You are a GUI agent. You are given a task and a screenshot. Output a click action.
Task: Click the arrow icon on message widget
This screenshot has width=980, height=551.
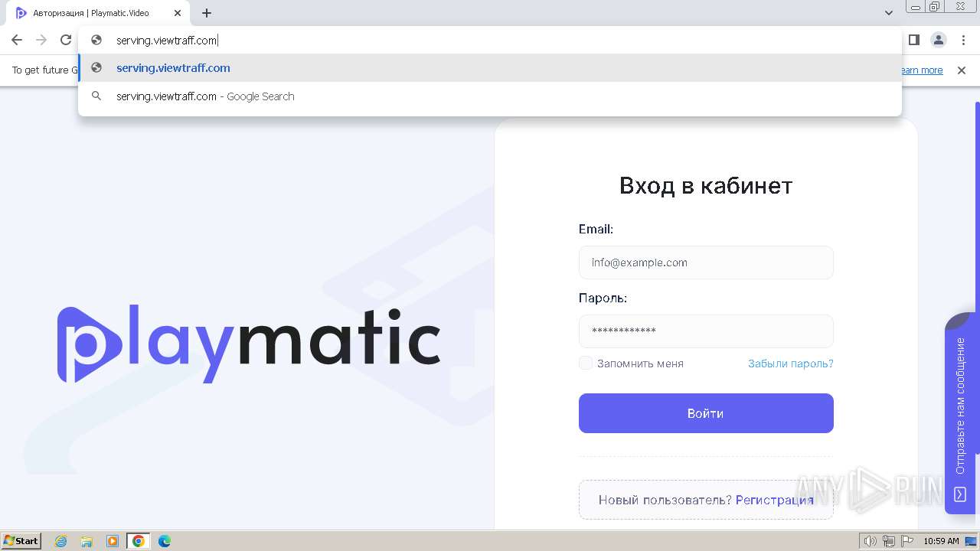click(x=960, y=495)
